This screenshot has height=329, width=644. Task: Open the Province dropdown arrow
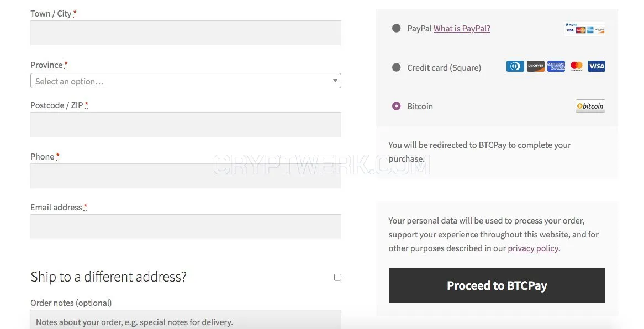335,81
